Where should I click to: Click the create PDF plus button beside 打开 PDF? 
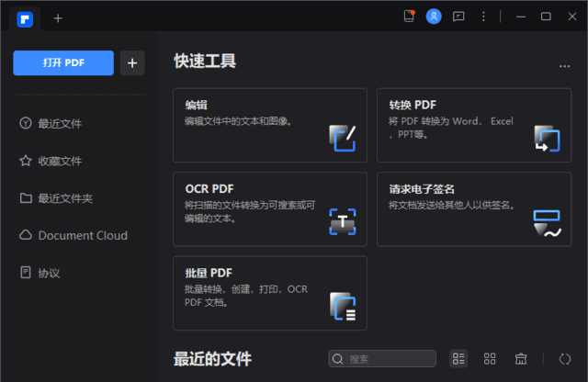132,63
